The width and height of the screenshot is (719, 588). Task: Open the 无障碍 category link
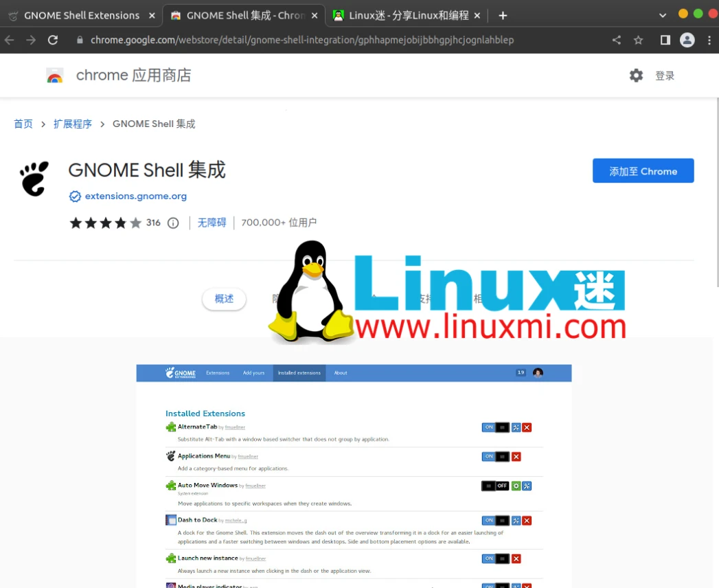point(212,223)
